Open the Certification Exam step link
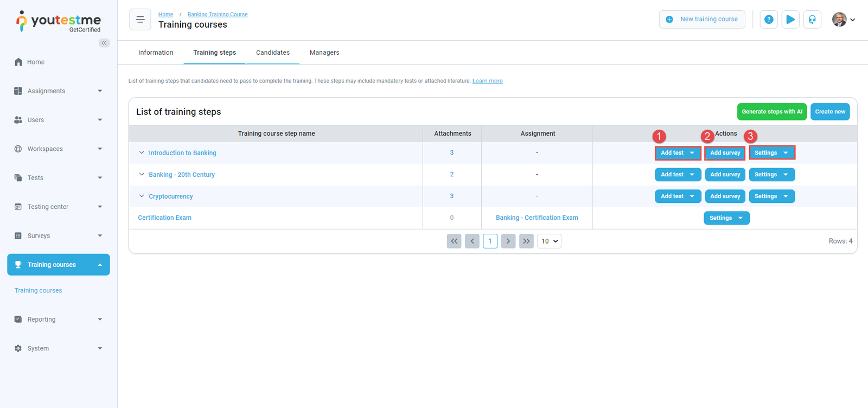Viewport: 868px width, 408px height. 164,218
